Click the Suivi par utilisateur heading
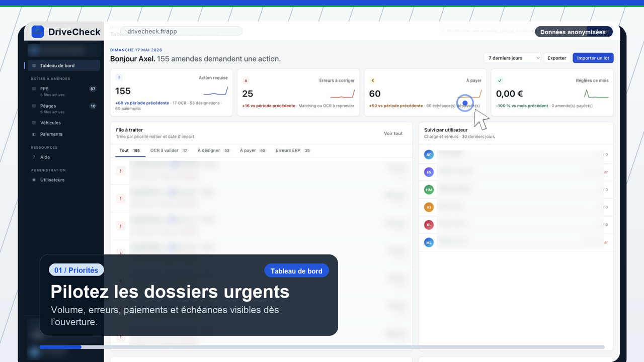This screenshot has height=362, width=644. [446, 130]
